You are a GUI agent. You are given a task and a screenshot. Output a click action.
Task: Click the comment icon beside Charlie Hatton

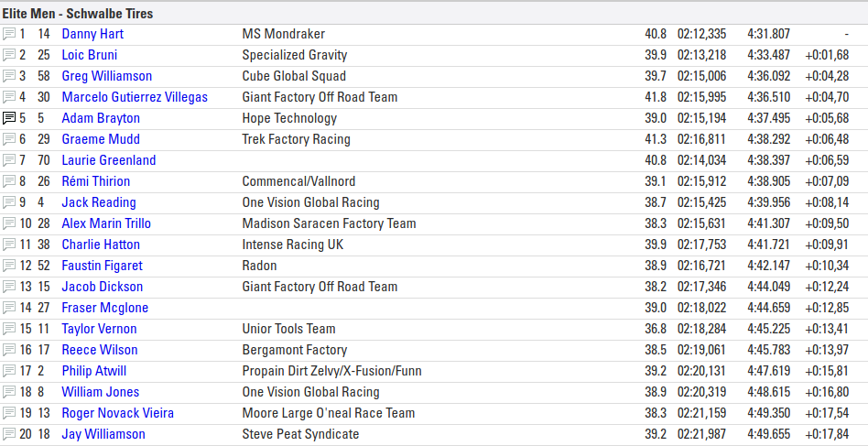9,245
